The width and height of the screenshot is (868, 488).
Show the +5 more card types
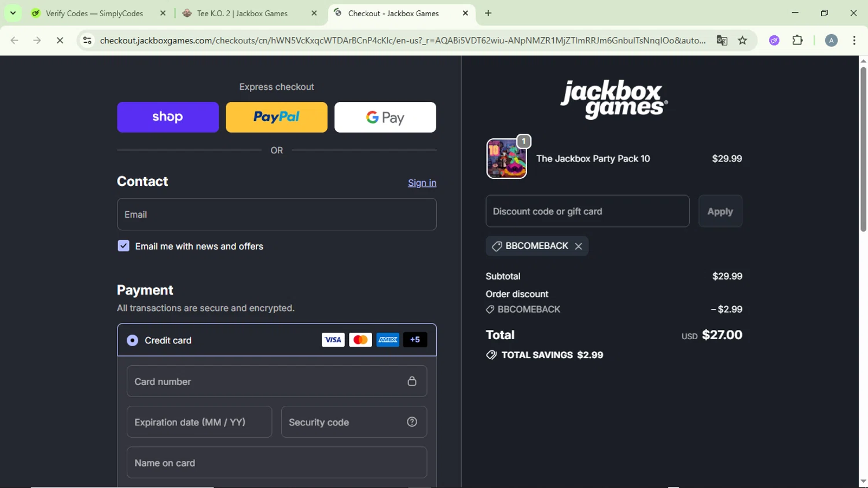pos(415,340)
